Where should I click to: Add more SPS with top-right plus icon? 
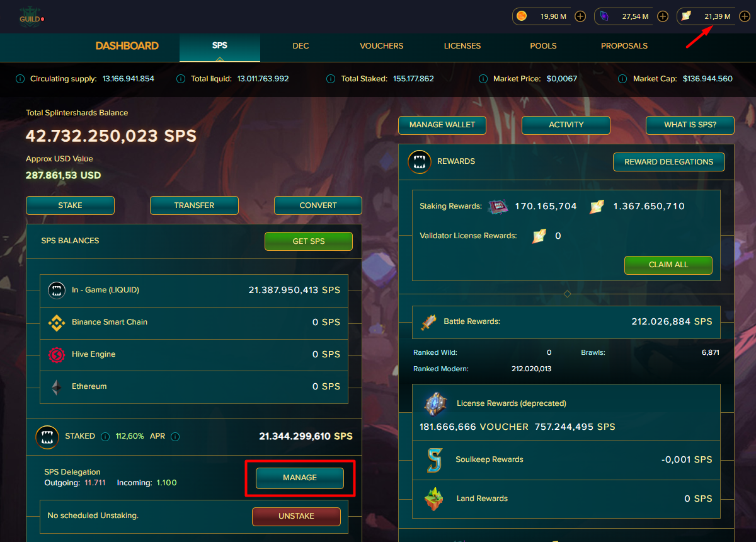click(745, 16)
